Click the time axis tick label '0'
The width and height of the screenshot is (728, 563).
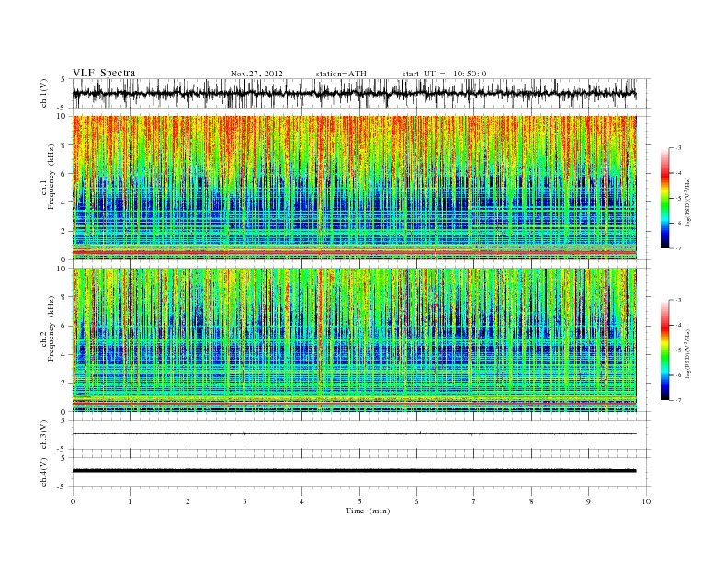pos(73,501)
